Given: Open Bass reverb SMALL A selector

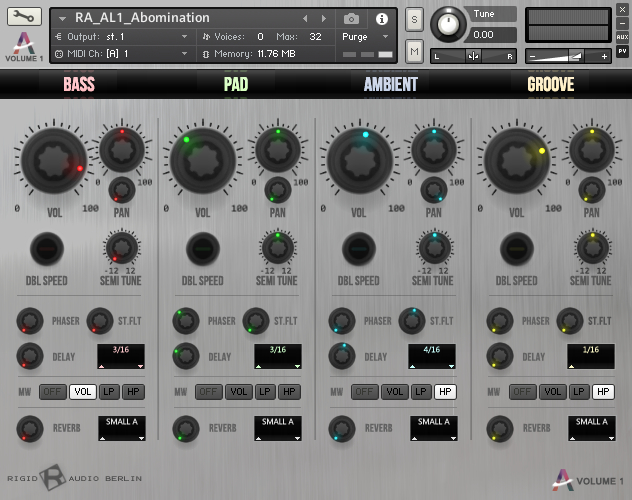Looking at the screenshot, I should tap(122, 428).
